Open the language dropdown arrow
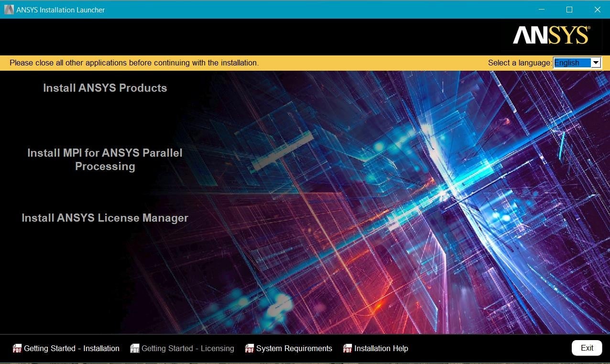The height and width of the screenshot is (364, 610). [596, 63]
